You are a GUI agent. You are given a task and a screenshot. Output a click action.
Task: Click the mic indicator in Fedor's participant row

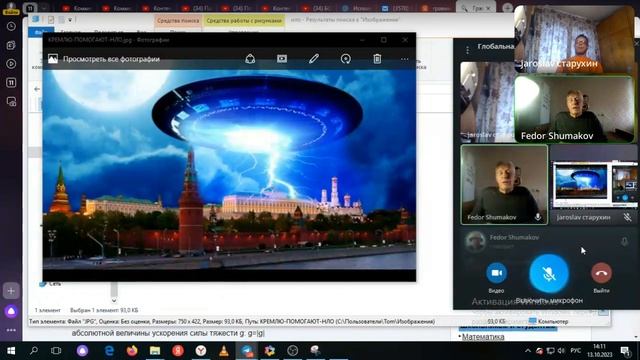[624, 241]
